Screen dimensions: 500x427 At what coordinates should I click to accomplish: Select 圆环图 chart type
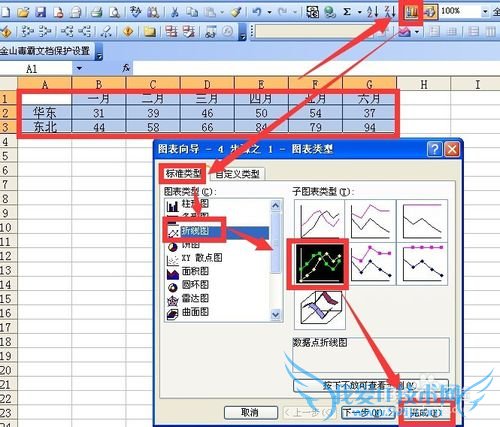195,285
